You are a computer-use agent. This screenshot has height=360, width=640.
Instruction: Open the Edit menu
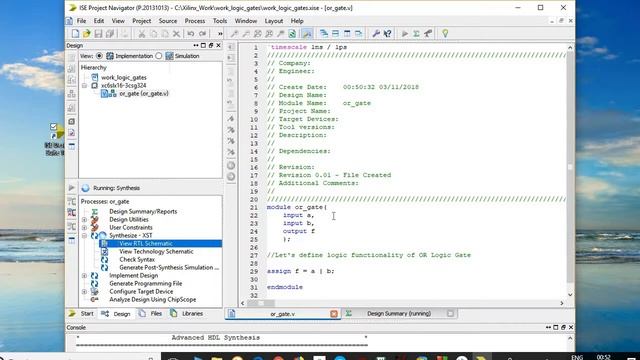(x=99, y=21)
